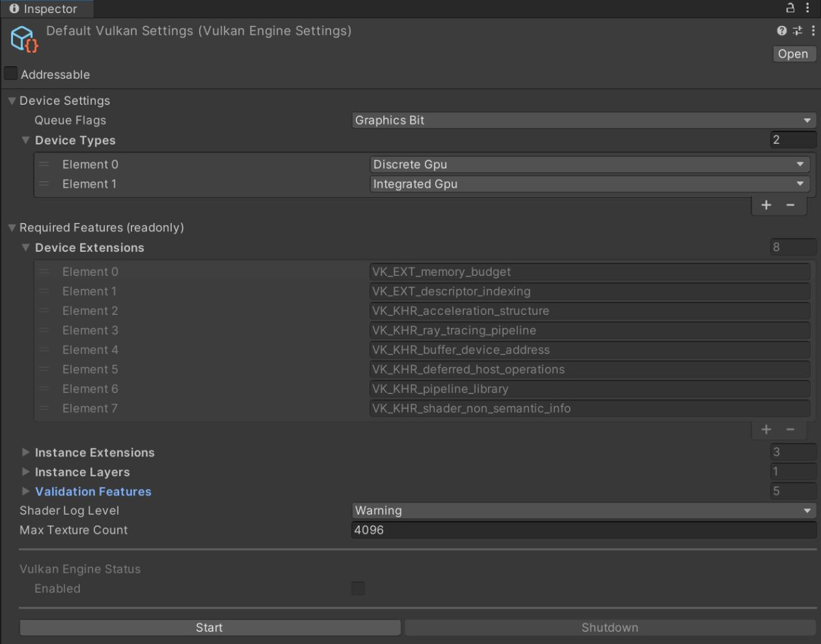821x644 pixels.
Task: Click drag handle beside VK_EXT_memory_budget row
Action: pyautogui.click(x=44, y=272)
